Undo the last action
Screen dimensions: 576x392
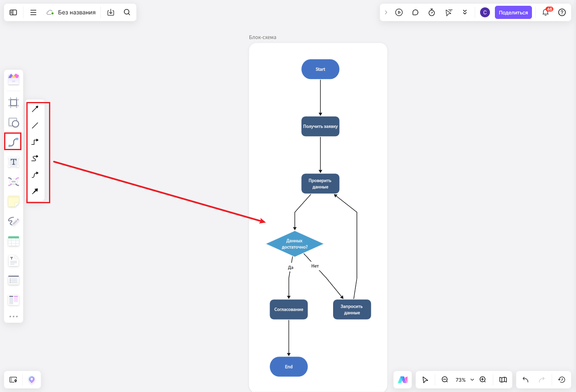tap(525, 380)
